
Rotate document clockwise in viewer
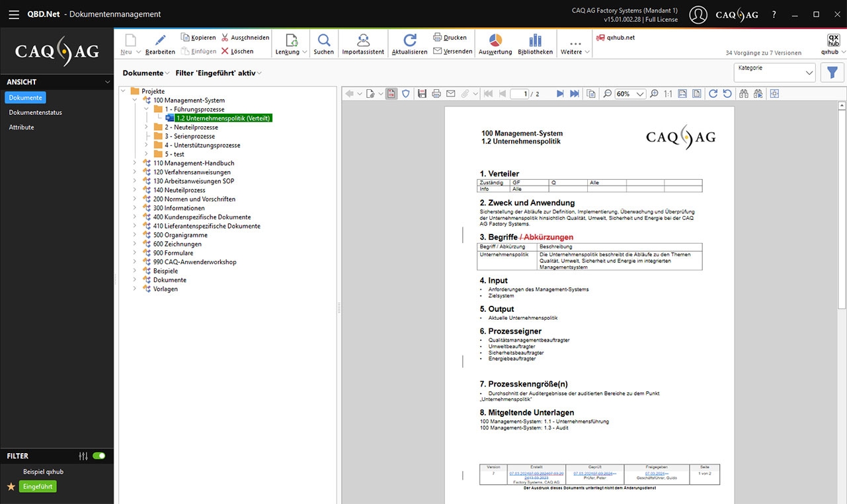713,94
